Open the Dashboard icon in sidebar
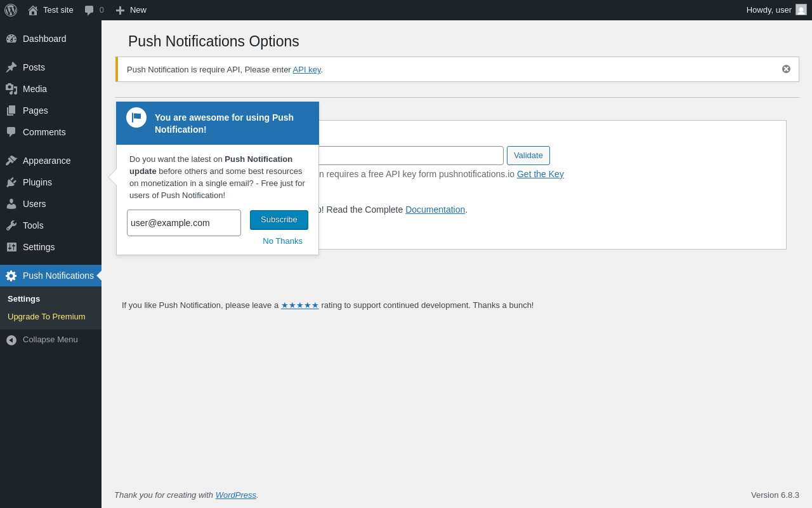This screenshot has width=812, height=508. click(x=11, y=39)
